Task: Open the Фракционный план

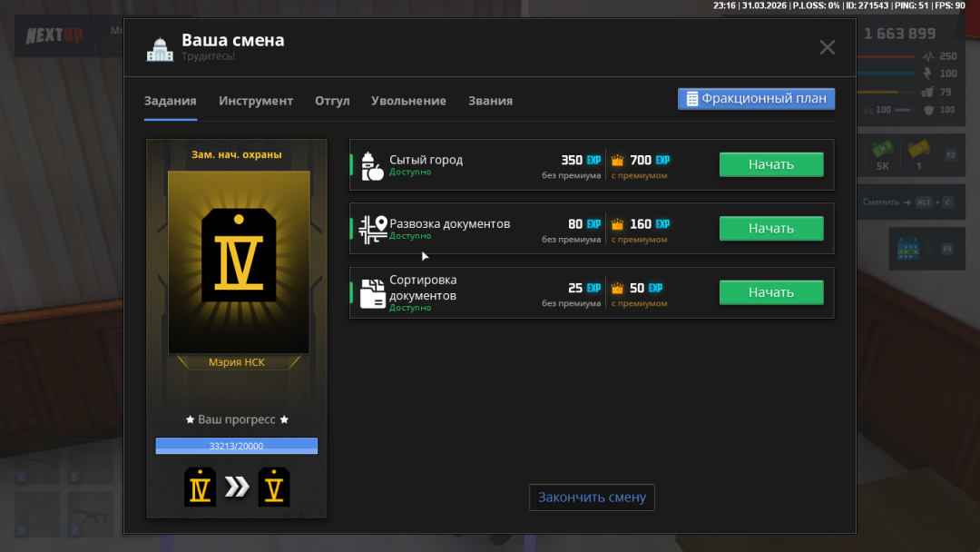Action: coord(756,99)
